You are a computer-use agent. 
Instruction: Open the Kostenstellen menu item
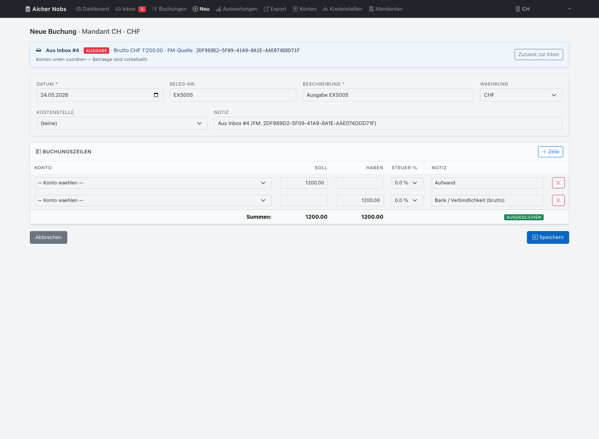tap(342, 9)
